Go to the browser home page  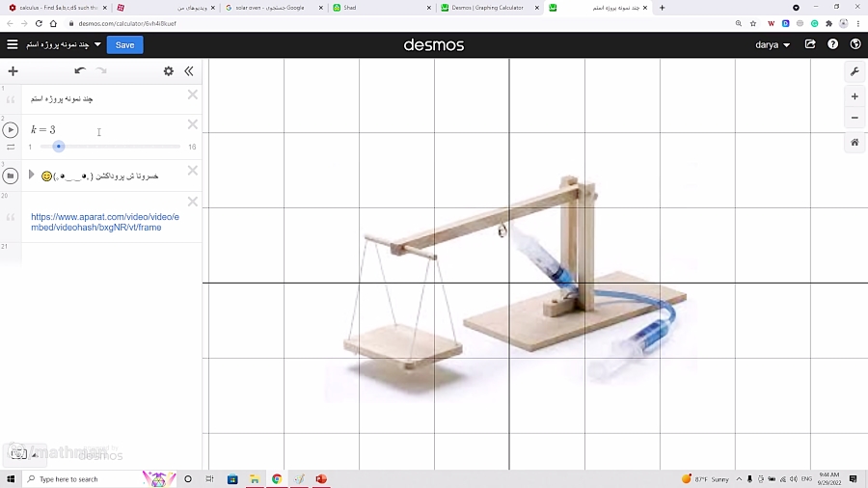[x=53, y=23]
